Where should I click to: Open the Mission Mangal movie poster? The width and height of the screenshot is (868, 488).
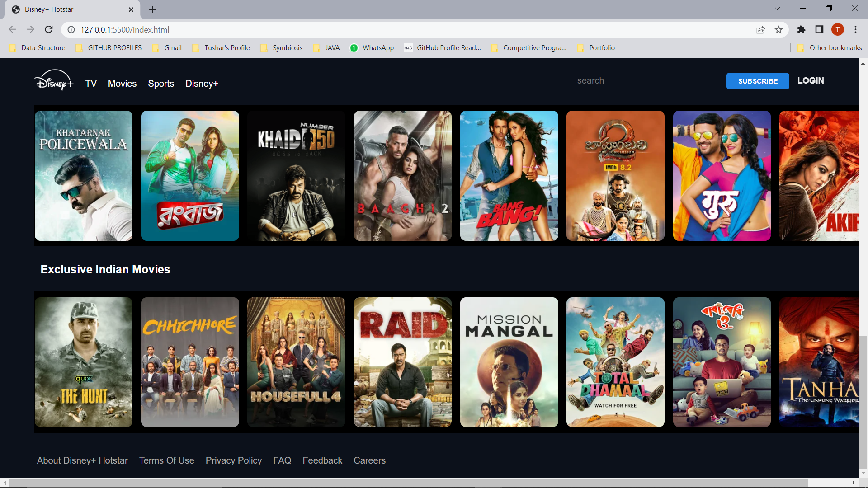[509, 362]
